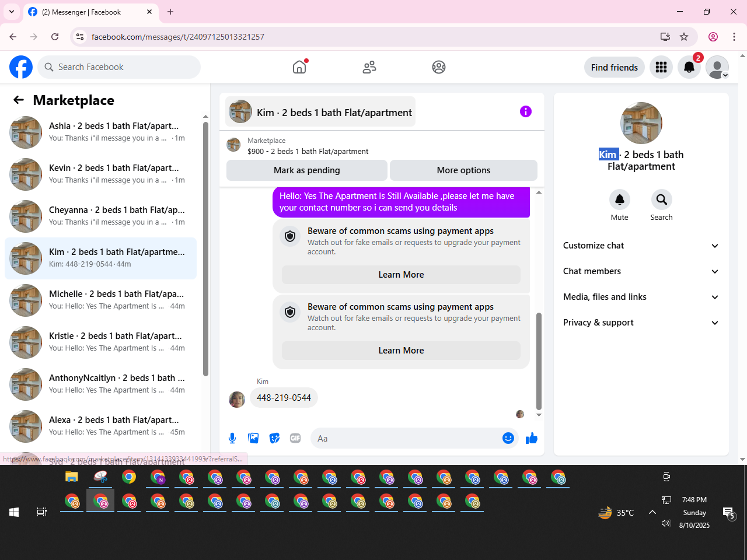Image resolution: width=747 pixels, height=560 pixels.
Task: Expand Privacy & support section
Action: [641, 323]
